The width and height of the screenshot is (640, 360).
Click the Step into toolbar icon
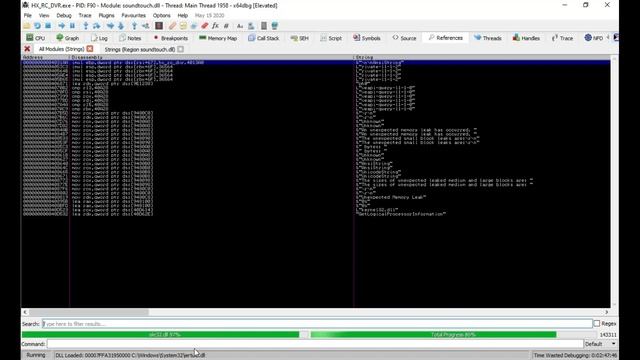86,26
